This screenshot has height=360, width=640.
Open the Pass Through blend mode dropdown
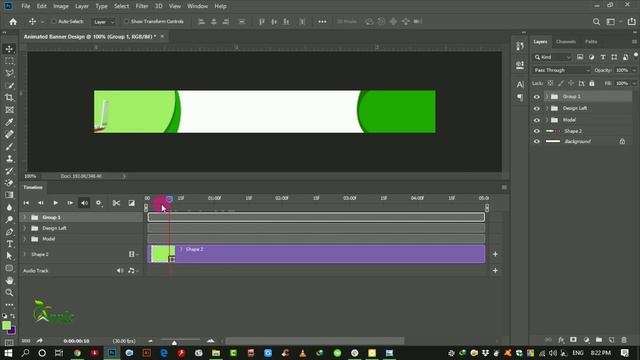561,70
